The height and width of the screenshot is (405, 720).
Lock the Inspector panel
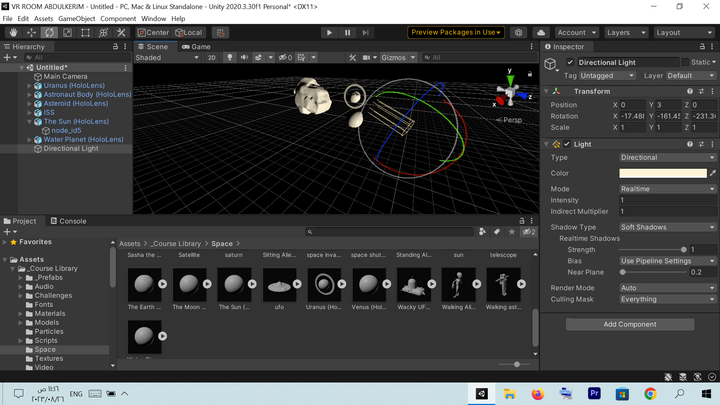[x=700, y=47]
